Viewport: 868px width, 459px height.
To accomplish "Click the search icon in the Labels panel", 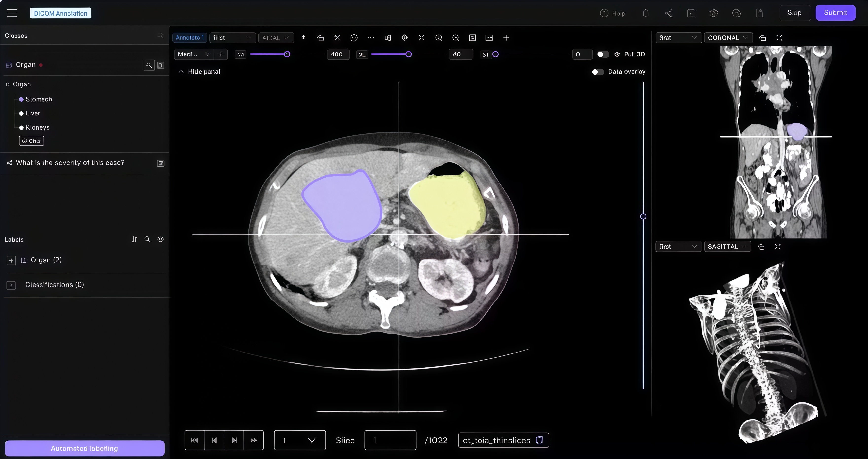I will pyautogui.click(x=147, y=239).
